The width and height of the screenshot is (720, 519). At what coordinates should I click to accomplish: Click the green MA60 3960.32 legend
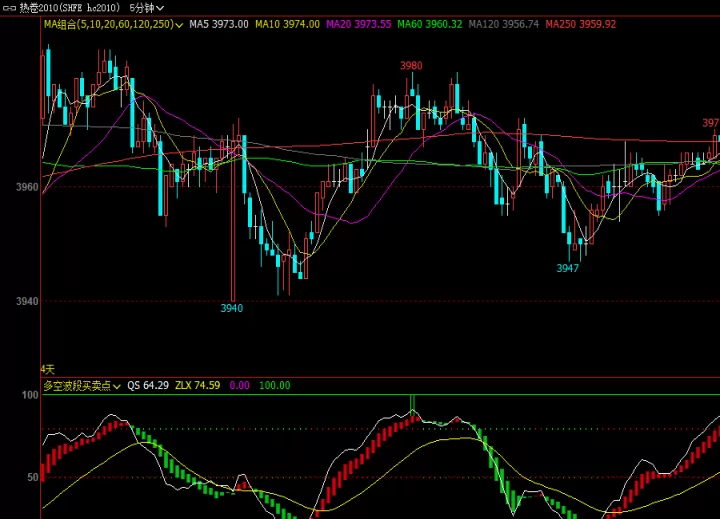tap(430, 24)
